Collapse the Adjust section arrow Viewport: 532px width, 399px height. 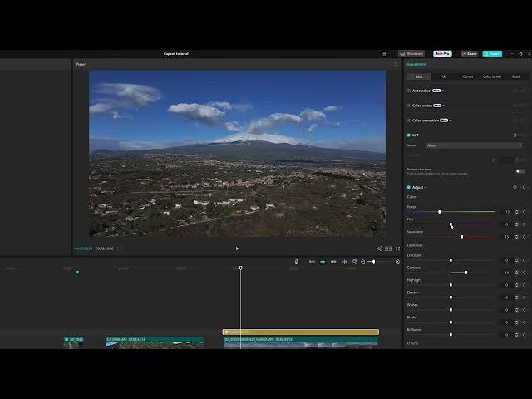[425, 187]
